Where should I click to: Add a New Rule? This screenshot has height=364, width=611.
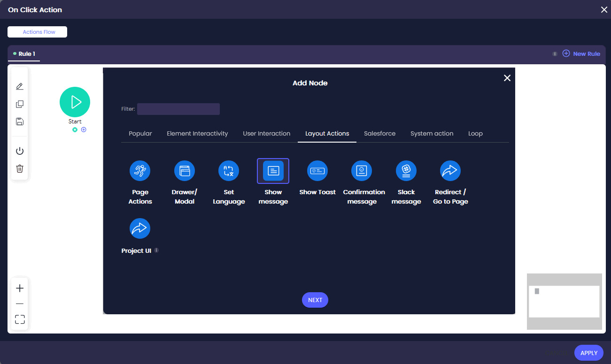pos(581,54)
